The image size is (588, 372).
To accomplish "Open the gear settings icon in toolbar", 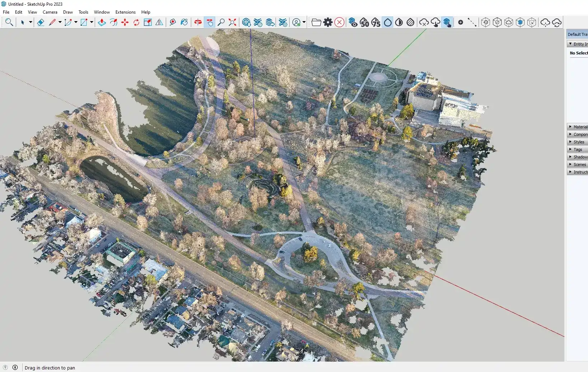I will pyautogui.click(x=328, y=22).
